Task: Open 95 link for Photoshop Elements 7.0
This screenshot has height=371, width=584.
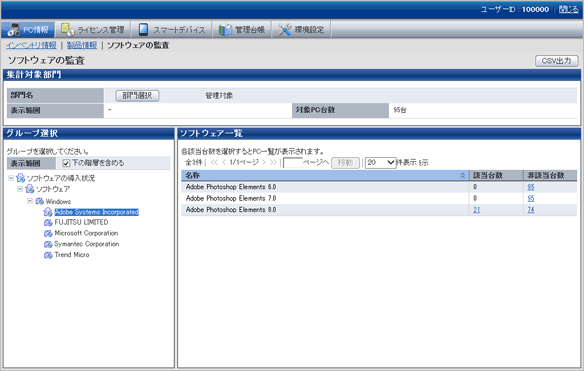Action: [x=531, y=199]
